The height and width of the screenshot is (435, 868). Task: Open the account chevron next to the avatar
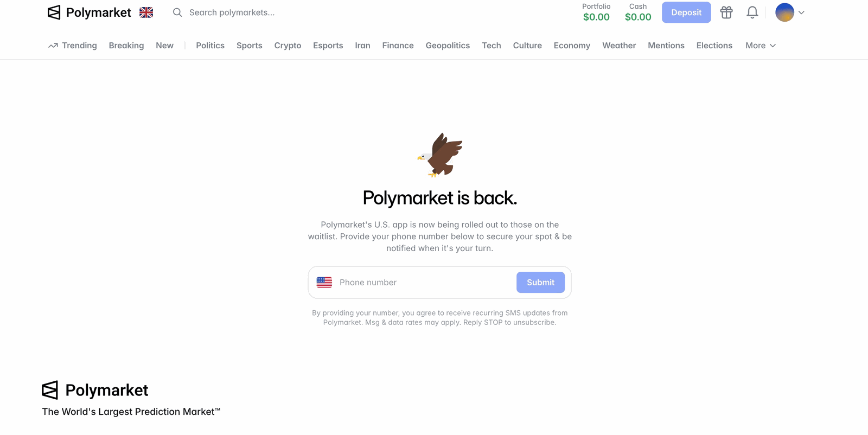point(801,12)
